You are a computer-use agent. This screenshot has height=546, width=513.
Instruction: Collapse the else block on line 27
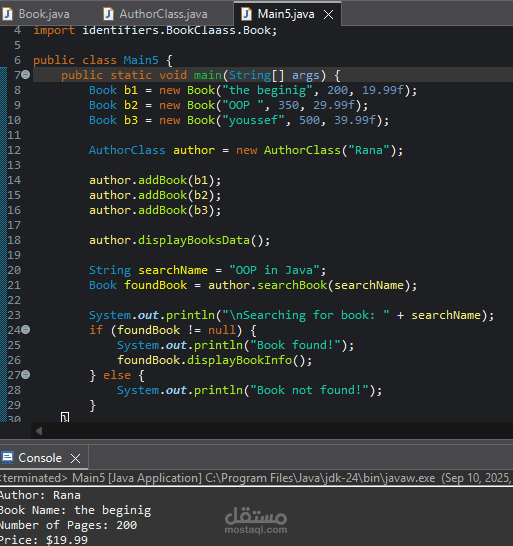click(26, 375)
